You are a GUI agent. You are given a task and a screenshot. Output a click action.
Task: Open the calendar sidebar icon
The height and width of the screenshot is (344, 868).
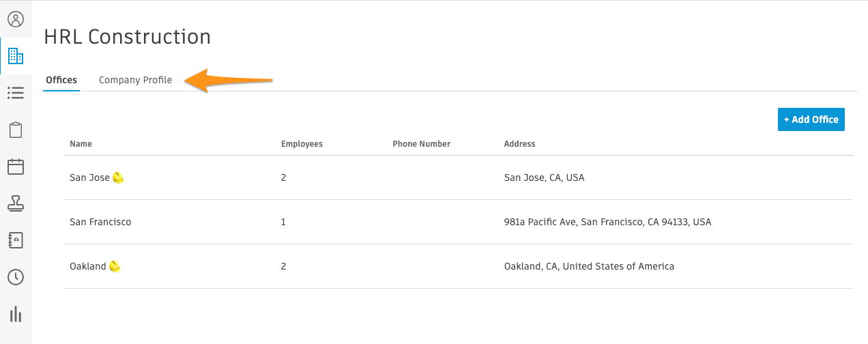(15, 167)
